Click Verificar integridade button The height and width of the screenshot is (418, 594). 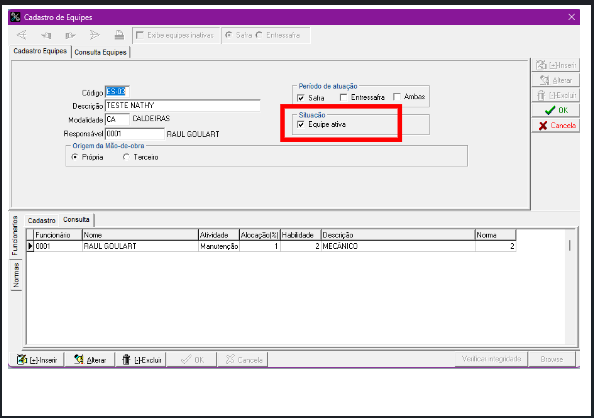(491, 359)
